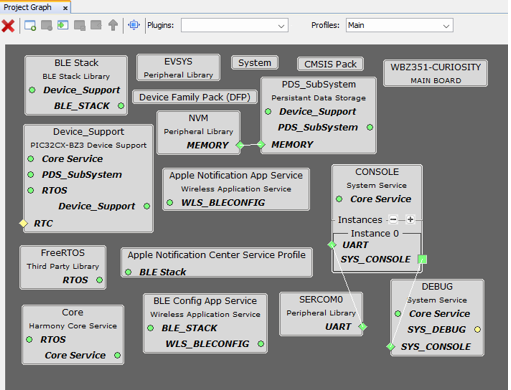
Task: Open the Plugins dropdown
Action: 235,25
